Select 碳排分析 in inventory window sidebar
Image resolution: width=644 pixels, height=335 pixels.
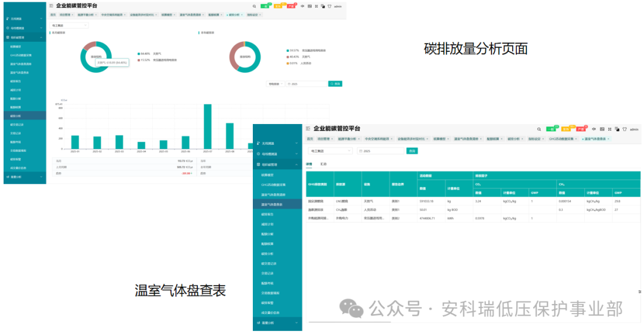point(267,254)
